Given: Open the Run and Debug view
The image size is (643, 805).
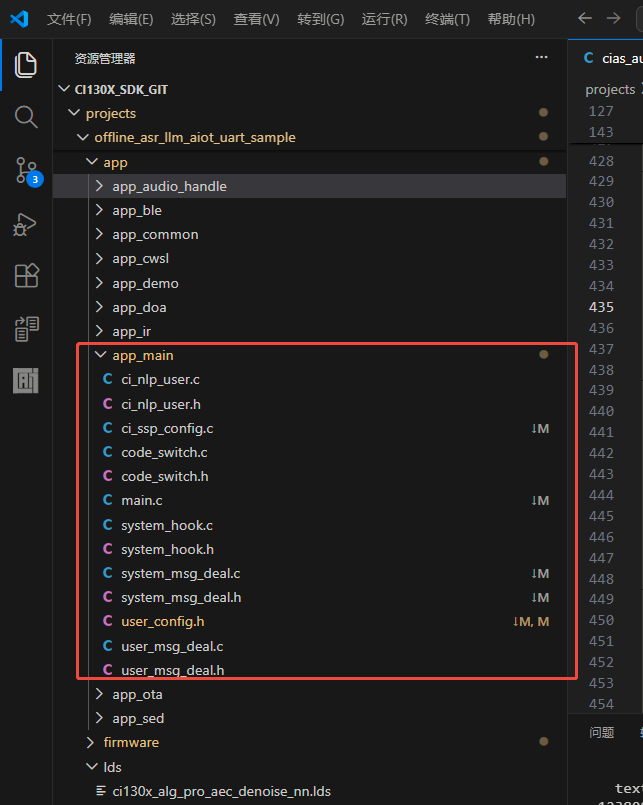Looking at the screenshot, I should (26, 224).
